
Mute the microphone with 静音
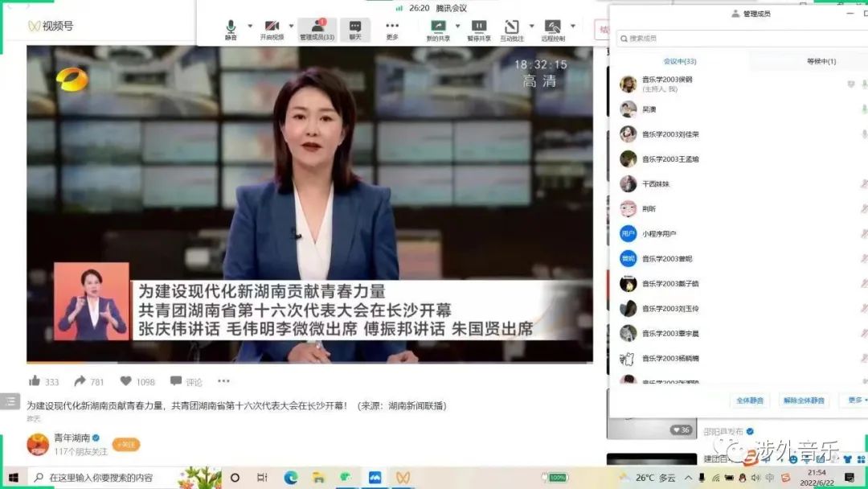coord(231,30)
